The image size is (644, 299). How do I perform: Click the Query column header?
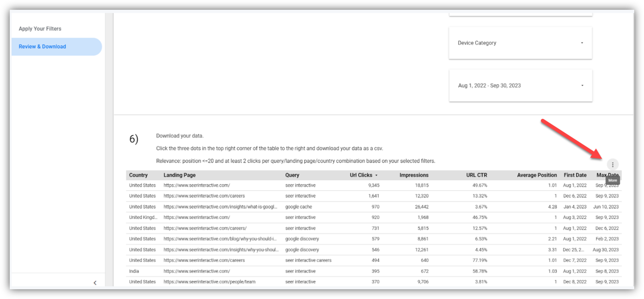coord(292,175)
